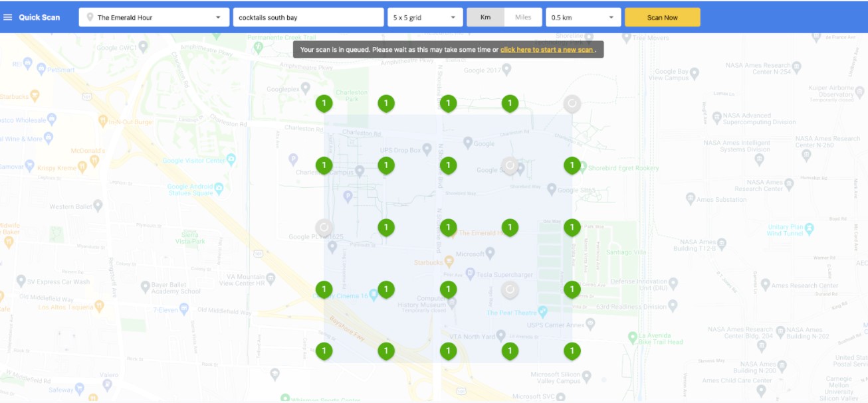Open the Cinema 16 map marker
Screen dimensions: 868x403
tap(373, 295)
